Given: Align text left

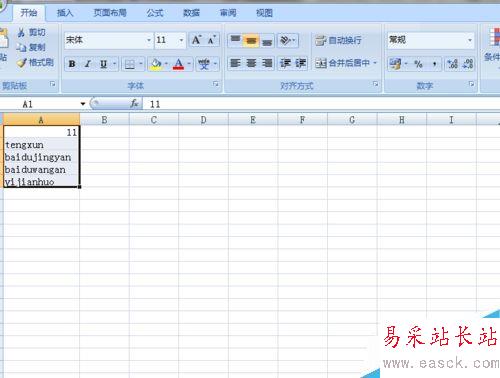Looking at the screenshot, I should (235, 63).
